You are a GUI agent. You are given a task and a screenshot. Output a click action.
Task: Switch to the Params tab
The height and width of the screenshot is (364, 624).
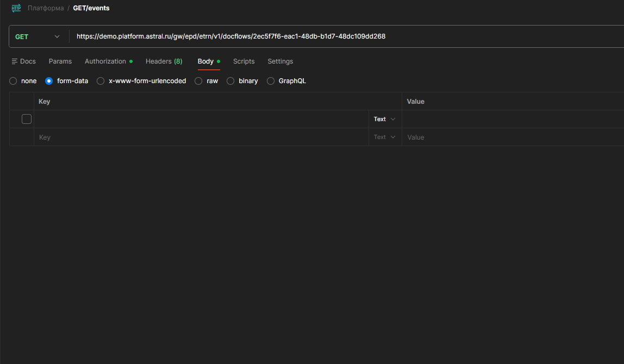coord(60,61)
